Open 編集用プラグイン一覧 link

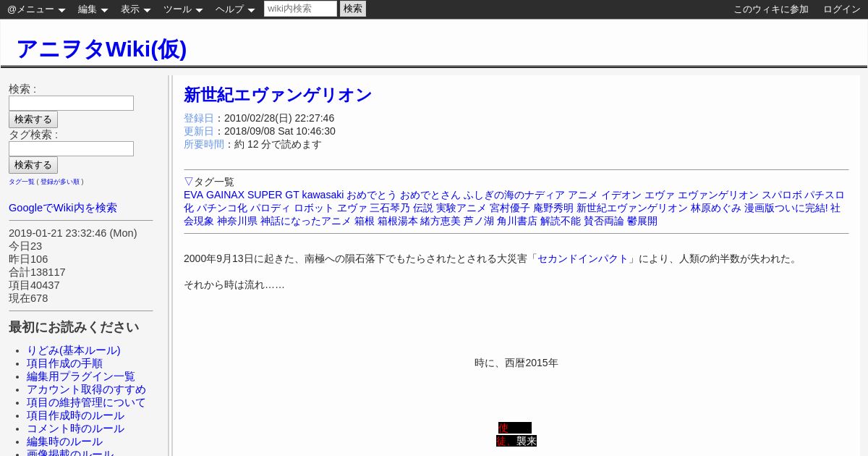pos(81,376)
